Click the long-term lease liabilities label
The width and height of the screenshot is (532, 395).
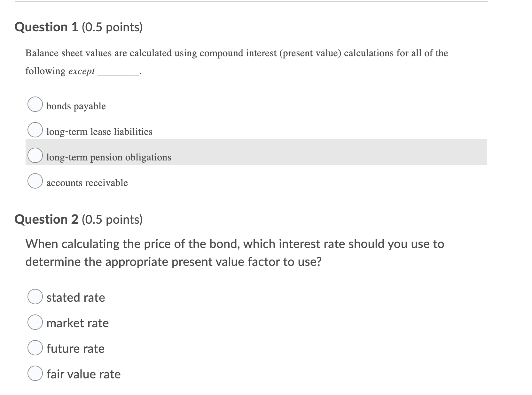point(99,131)
